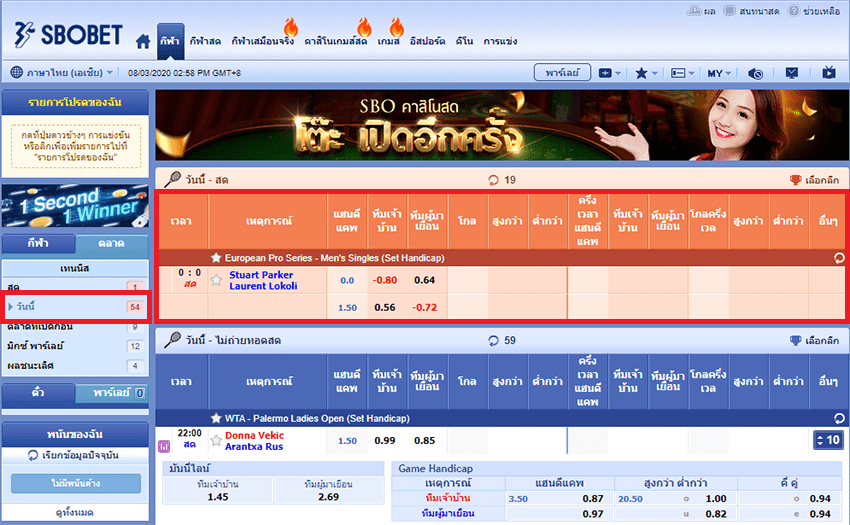Favorite the Stuart Parker match star
The height and width of the screenshot is (525, 850).
(216, 280)
